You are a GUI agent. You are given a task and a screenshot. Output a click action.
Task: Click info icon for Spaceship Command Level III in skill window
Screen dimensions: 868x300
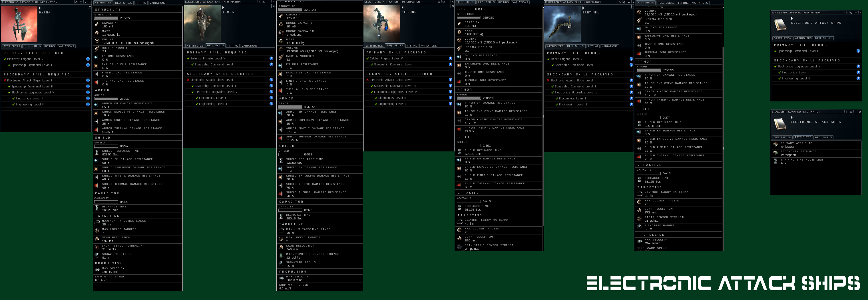[858, 51]
